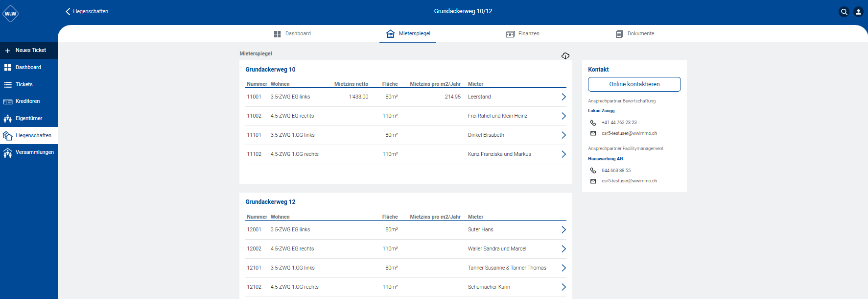The height and width of the screenshot is (299, 868).
Task: Click mail icon under Lukas Zaugg
Action: point(593,133)
